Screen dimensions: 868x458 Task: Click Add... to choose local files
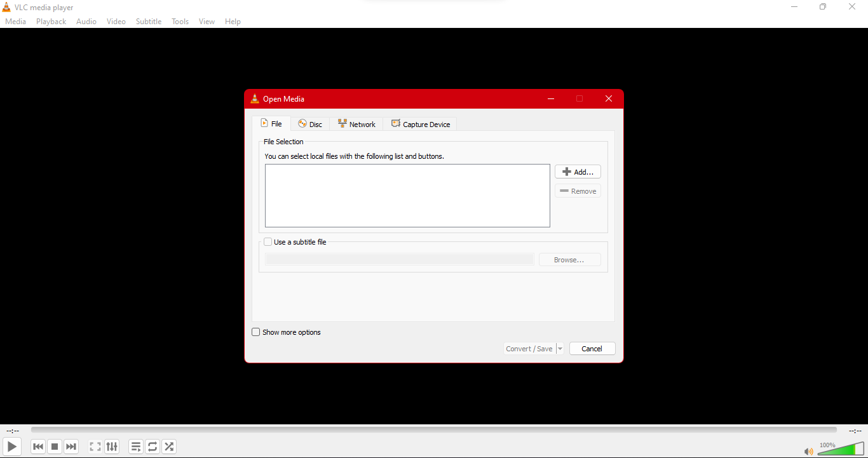click(x=578, y=172)
